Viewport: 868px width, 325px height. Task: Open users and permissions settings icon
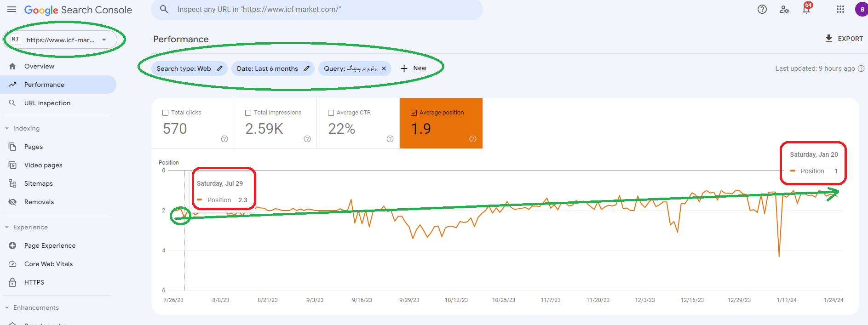tap(784, 10)
